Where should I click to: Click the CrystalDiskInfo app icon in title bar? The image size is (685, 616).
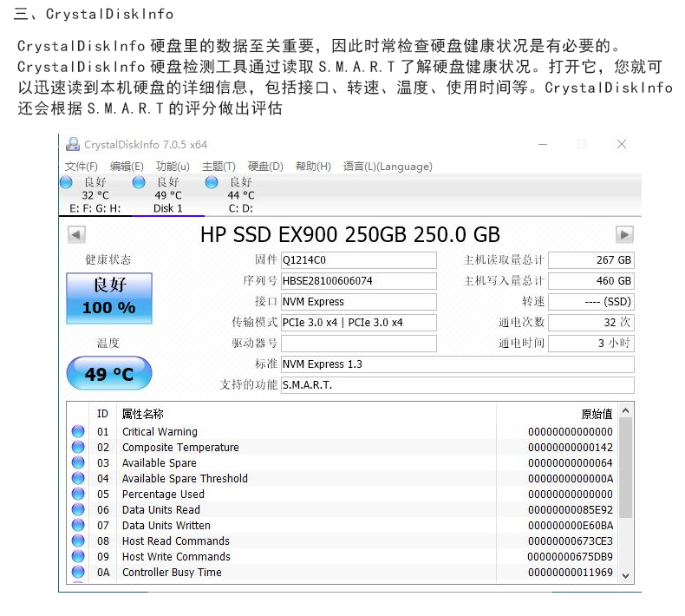73,144
